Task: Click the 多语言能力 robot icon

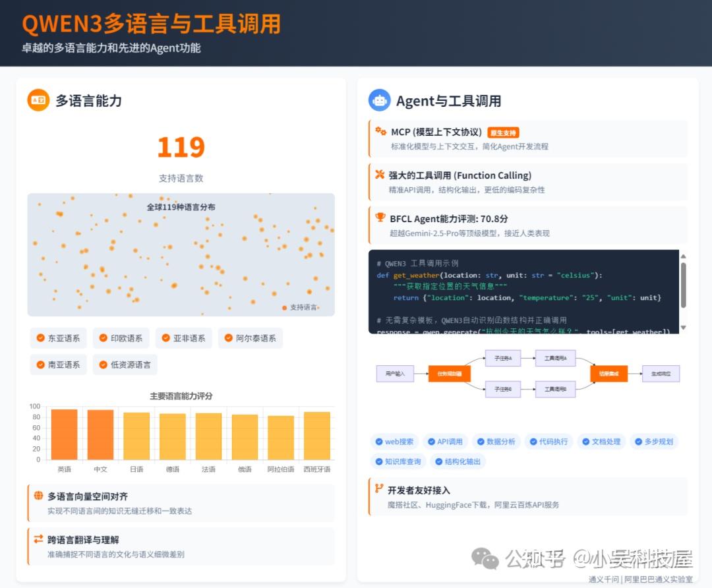Action: click(40, 100)
